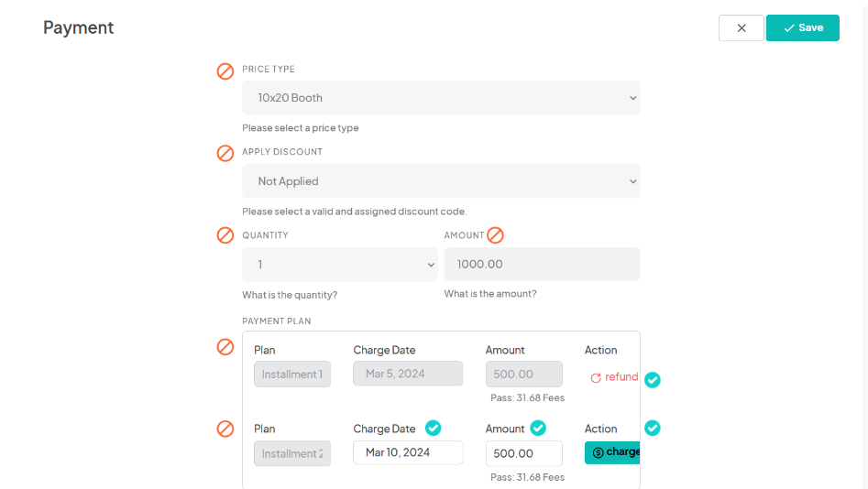Image resolution: width=868 pixels, height=489 pixels.
Task: Click the disabled 1000.00 amount field
Action: pos(542,265)
